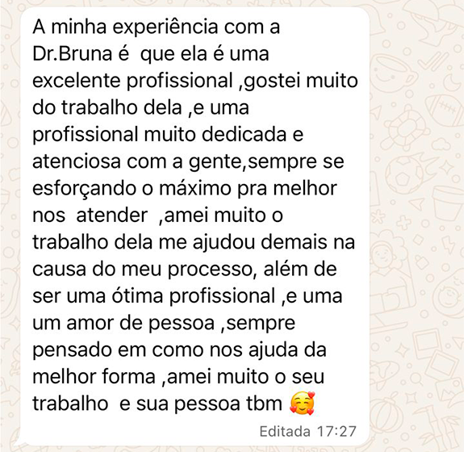Image resolution: width=476 pixels, height=452 pixels.
Task: Click the phrase "um amor de pessoa"
Action: coord(123,323)
